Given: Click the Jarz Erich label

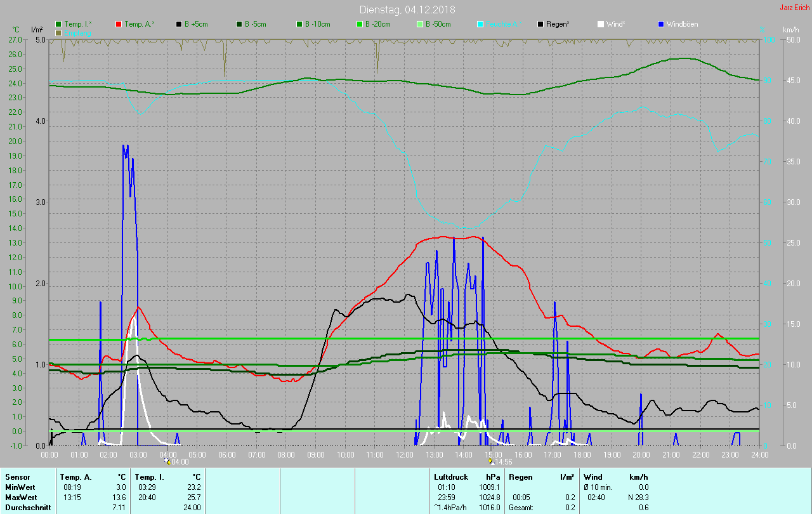Looking at the screenshot, I should point(794,8).
